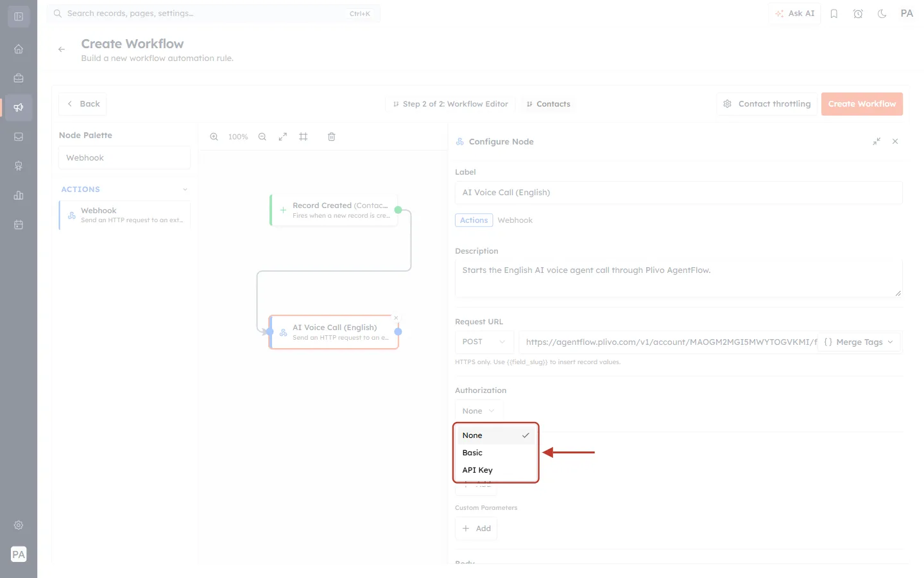924x578 pixels.
Task: Select Webhook action in Node Palette
Action: tap(124, 215)
